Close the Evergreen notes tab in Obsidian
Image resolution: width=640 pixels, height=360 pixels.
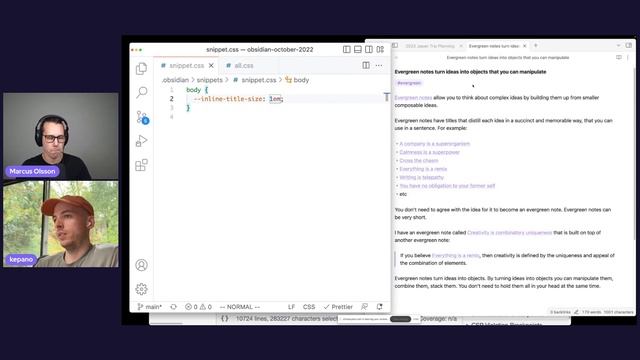(524, 46)
